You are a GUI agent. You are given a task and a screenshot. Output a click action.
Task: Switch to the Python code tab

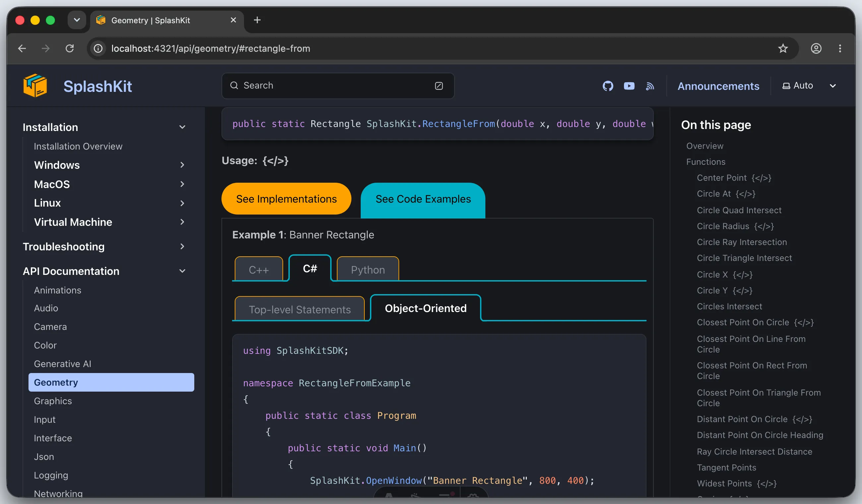(368, 270)
